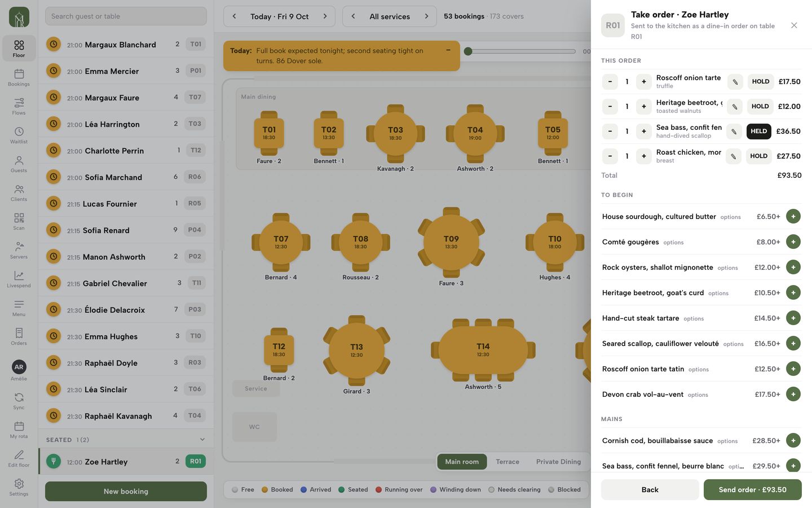Switch to next service after All services
The height and width of the screenshot is (508, 812).
coord(426,16)
